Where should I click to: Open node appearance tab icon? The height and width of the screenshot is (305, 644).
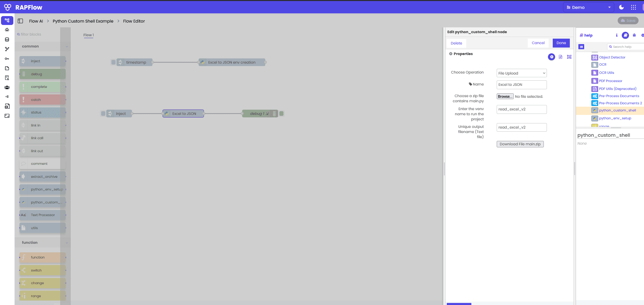569,57
